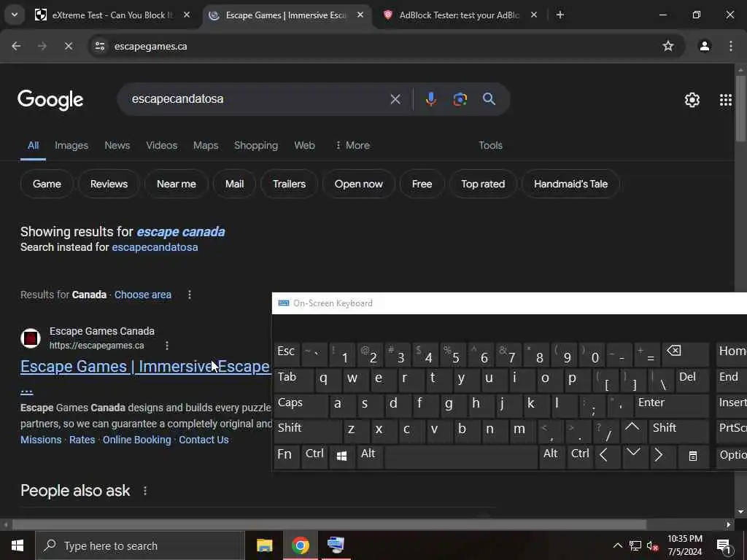Open the Windows Start menu
This screenshot has width=747, height=560.
[18, 545]
